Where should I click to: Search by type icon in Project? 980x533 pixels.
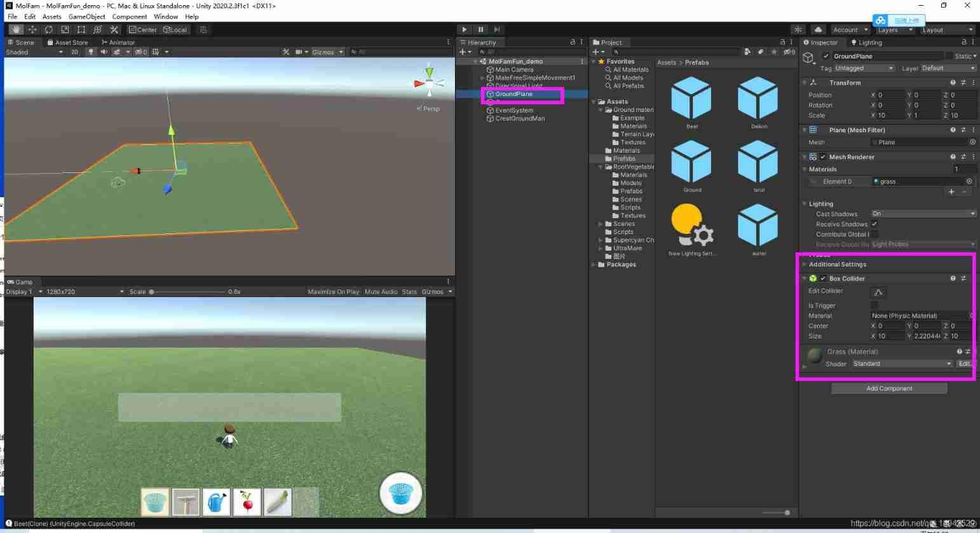(747, 52)
